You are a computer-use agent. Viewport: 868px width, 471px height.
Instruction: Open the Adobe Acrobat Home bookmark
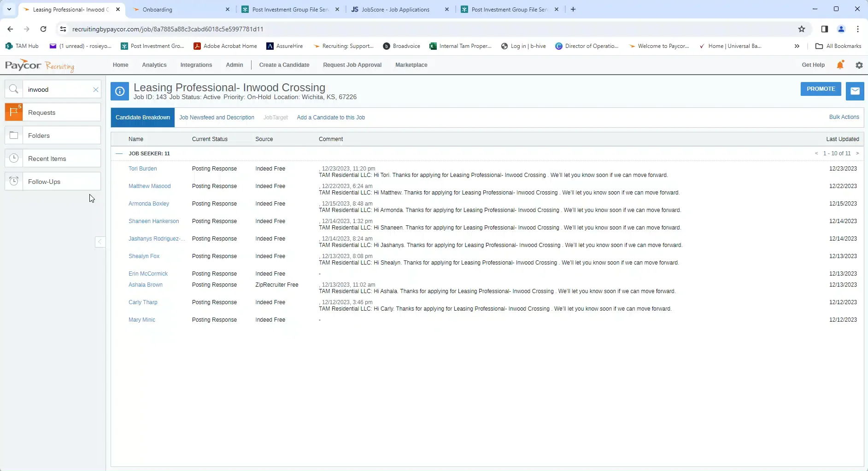225,46
